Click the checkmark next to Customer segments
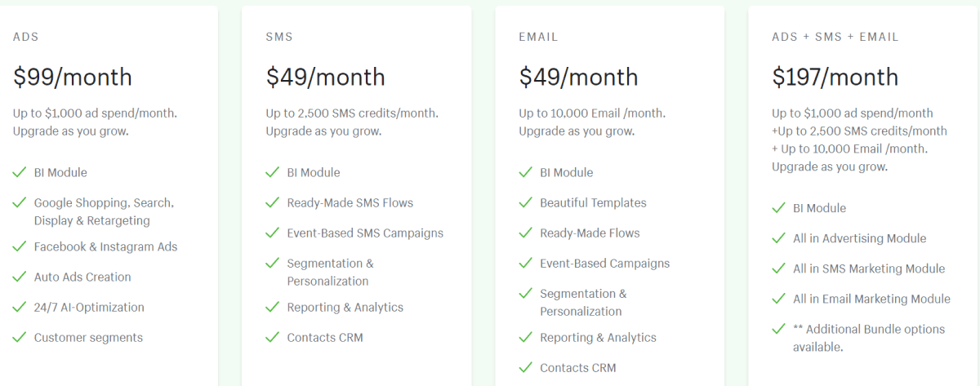 [19, 337]
